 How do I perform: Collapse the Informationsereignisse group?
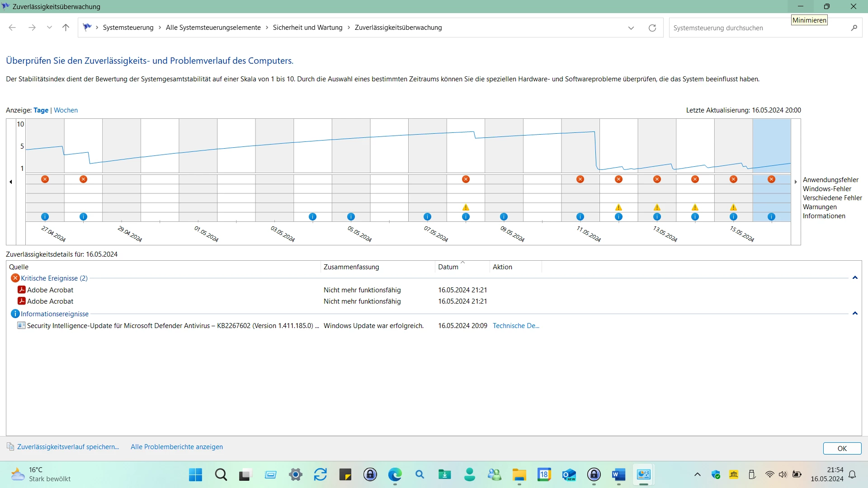tap(854, 314)
